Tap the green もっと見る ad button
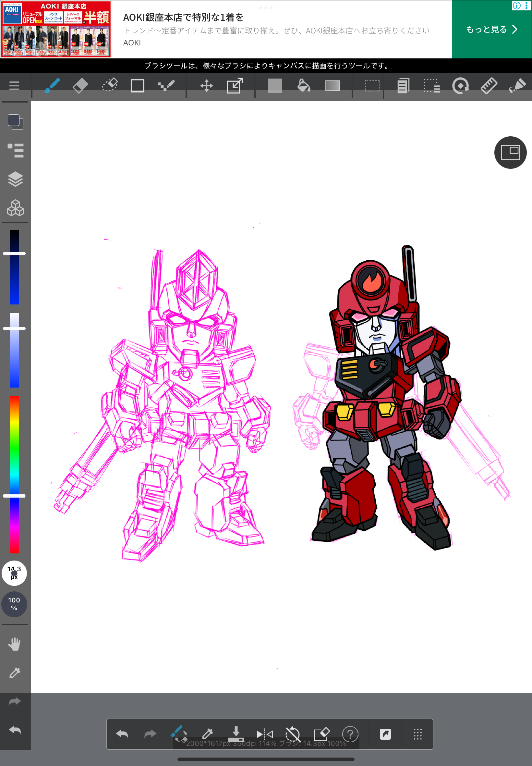This screenshot has width=532, height=766. pyautogui.click(x=491, y=29)
